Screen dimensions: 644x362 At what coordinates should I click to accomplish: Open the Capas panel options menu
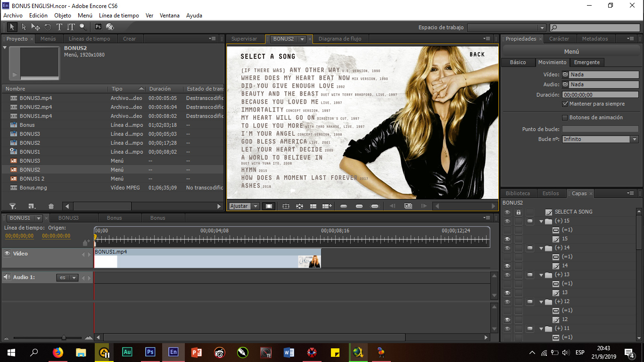pyautogui.click(x=631, y=193)
